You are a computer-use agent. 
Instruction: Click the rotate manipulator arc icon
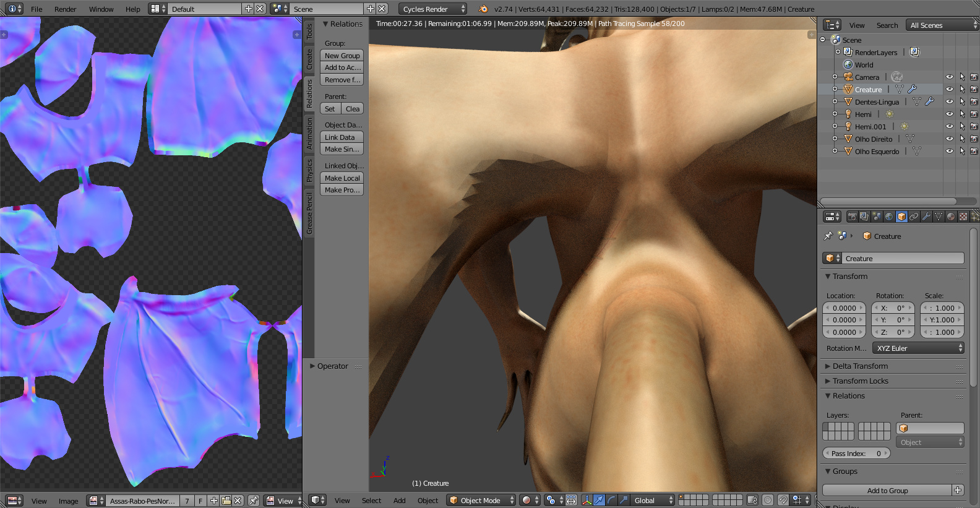[611, 500]
